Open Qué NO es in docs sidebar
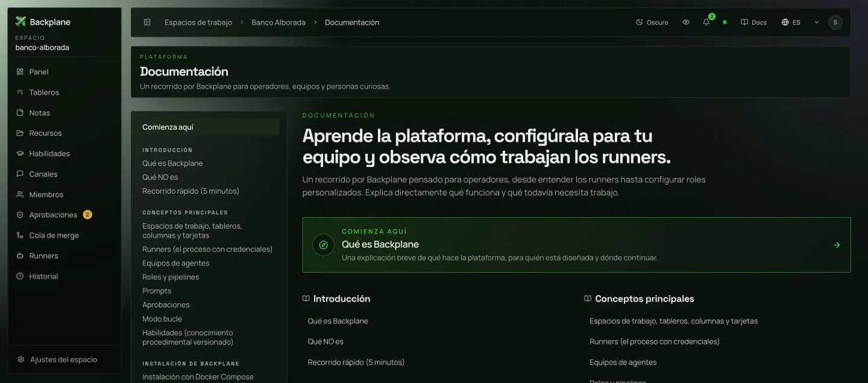This screenshot has width=868, height=383. [x=160, y=177]
